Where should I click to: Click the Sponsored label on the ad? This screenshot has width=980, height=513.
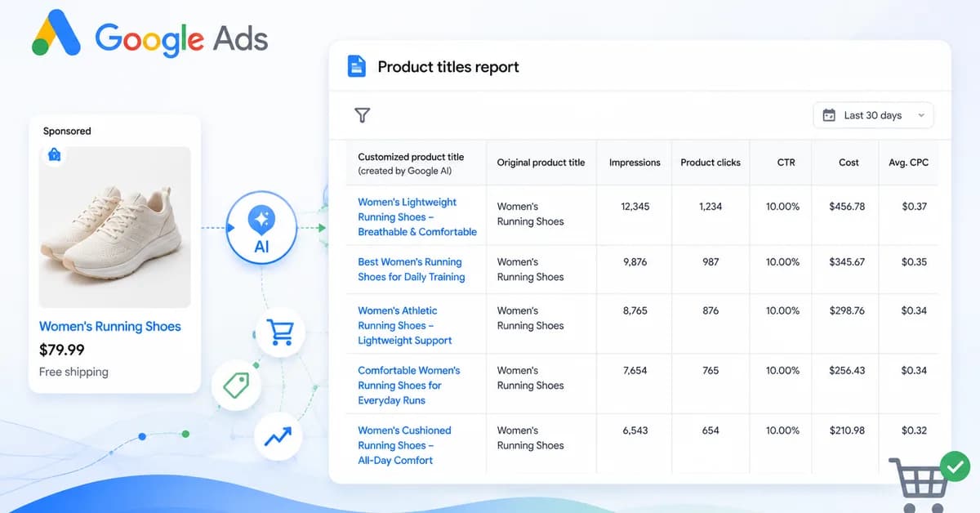point(67,131)
